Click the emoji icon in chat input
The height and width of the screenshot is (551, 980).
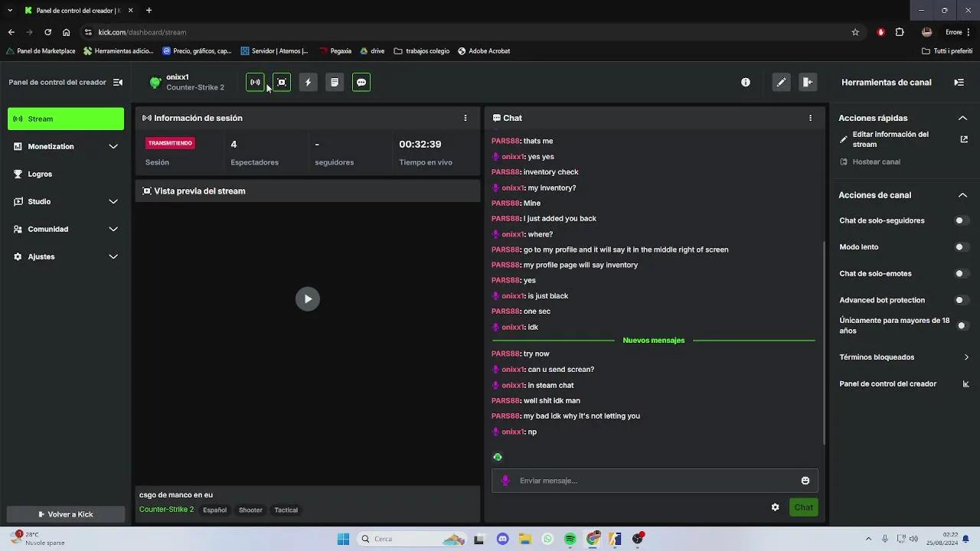(805, 481)
